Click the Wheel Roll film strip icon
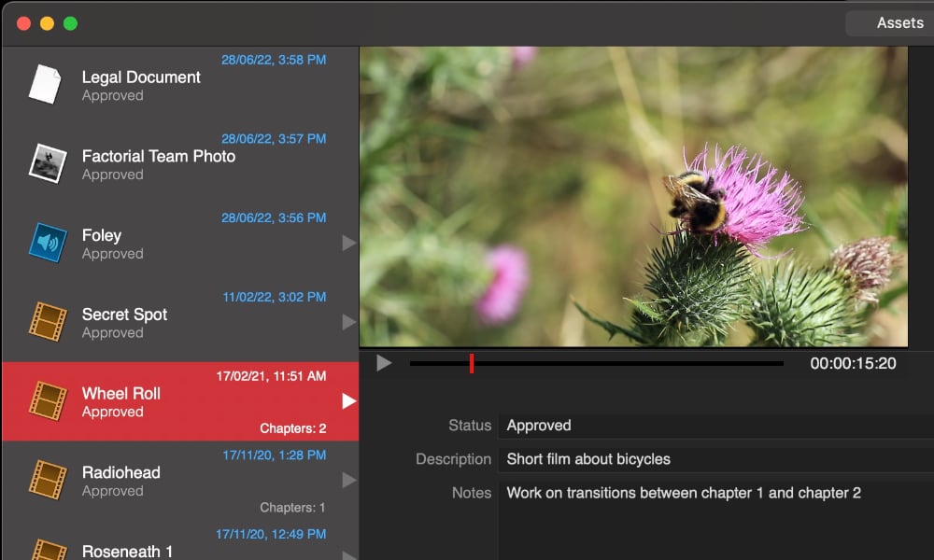Screen dimensions: 934x560 coord(48,400)
